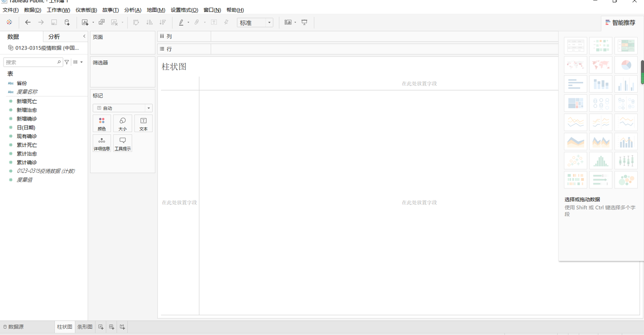644x335 pixels.
Task: Toggle mark labels with the T icon
Action: click(214, 22)
